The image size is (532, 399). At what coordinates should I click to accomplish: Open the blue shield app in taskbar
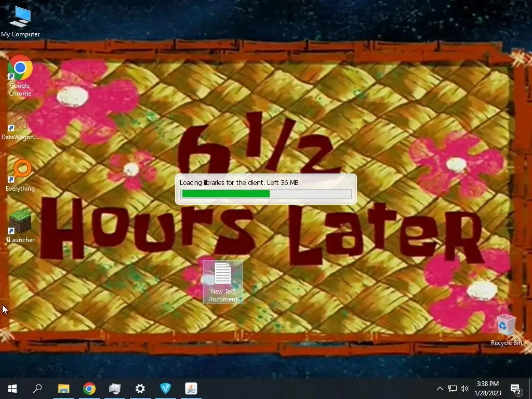166,389
